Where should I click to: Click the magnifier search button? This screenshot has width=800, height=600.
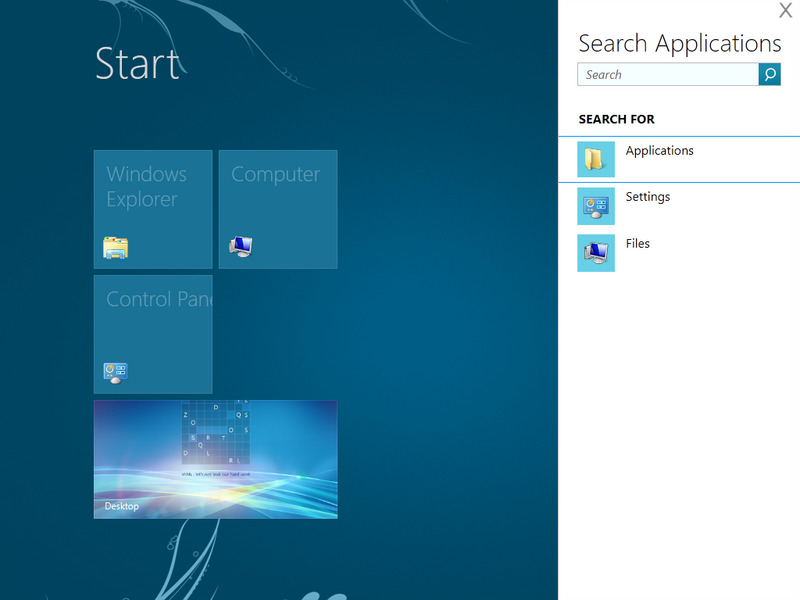click(x=769, y=74)
